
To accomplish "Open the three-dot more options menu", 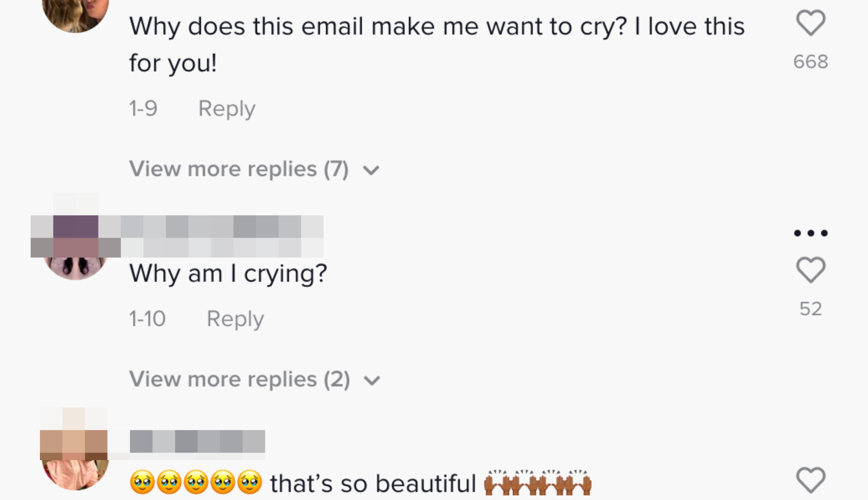I will pyautogui.click(x=811, y=233).
